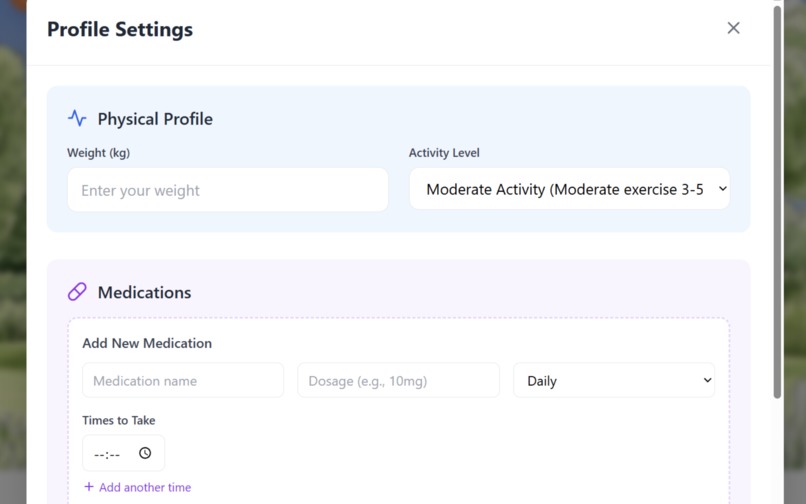Focus the Dosage input field
This screenshot has width=806, height=504.
(x=398, y=381)
